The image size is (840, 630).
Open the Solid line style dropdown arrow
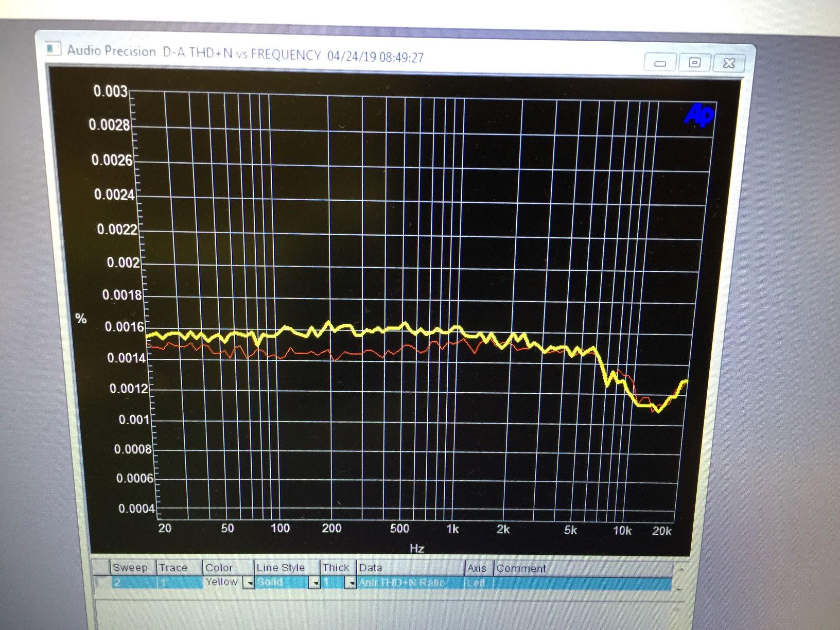click(314, 583)
